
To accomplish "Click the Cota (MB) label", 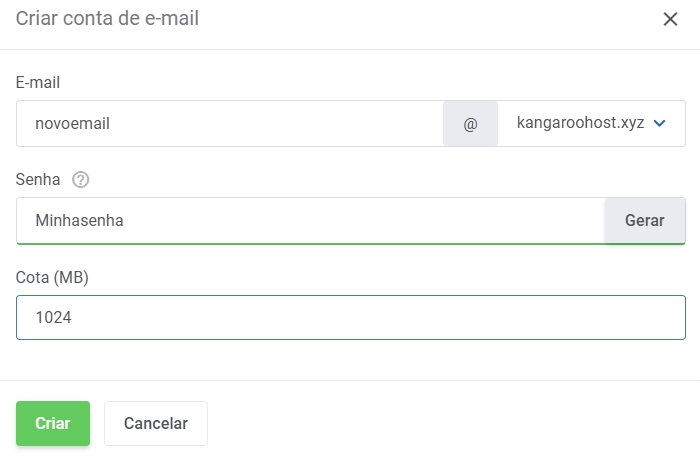I will tap(52, 277).
